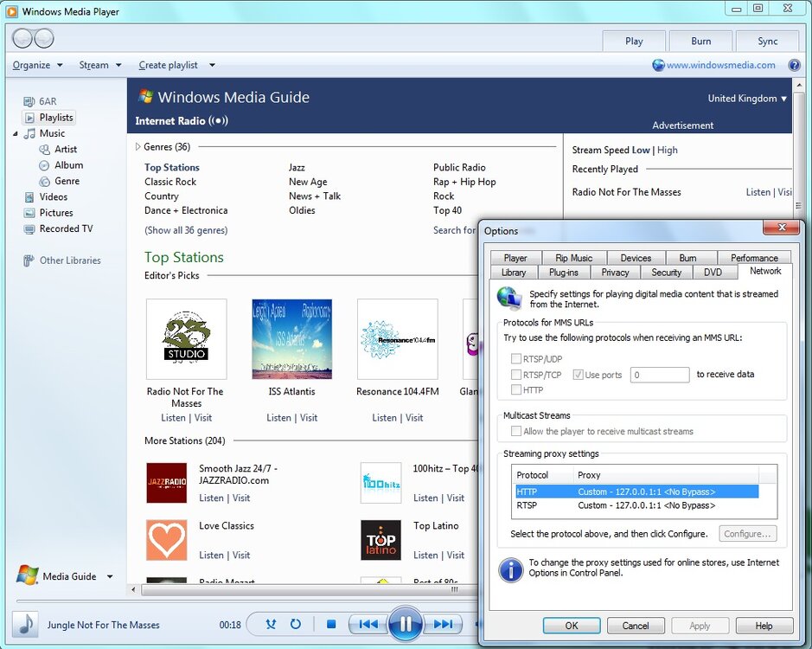Click the scroll-up arrow of the guide's vertical scrollbar

point(799,85)
